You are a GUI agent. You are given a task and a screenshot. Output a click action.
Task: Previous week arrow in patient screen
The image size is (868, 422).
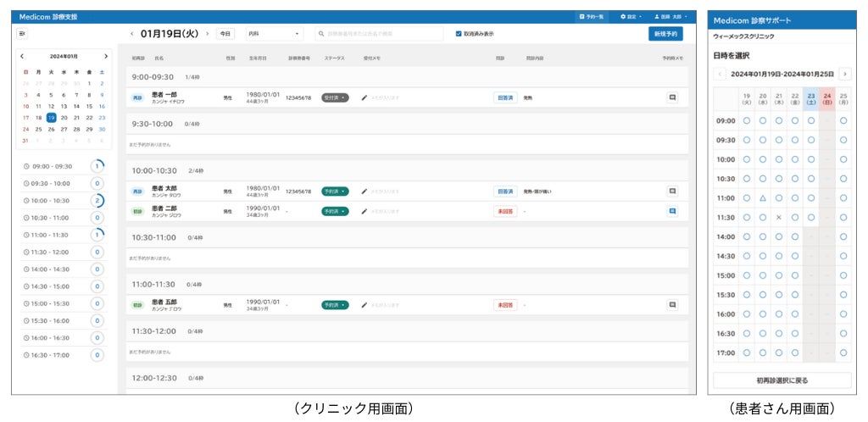pyautogui.click(x=720, y=74)
